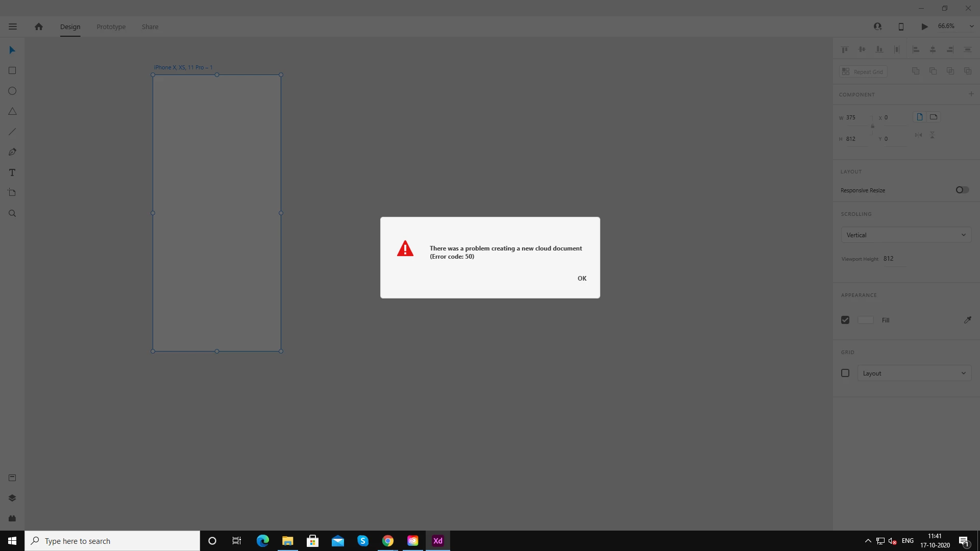Uncheck the Fill checkbox
Screen dimensions: 980x551
coord(845,320)
